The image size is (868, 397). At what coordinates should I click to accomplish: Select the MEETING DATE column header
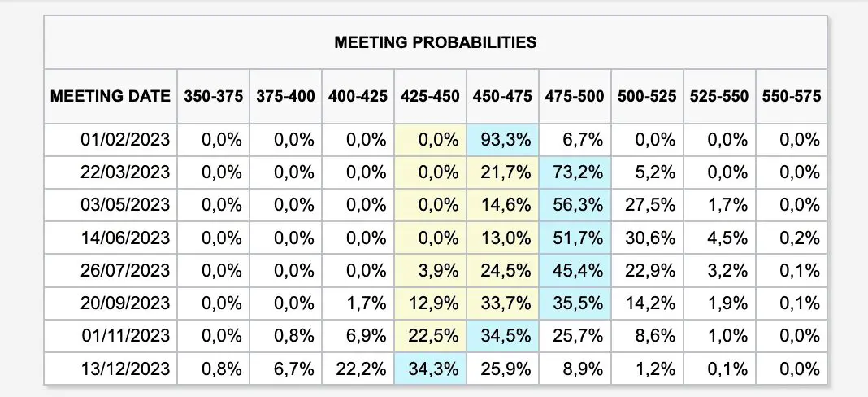111,96
